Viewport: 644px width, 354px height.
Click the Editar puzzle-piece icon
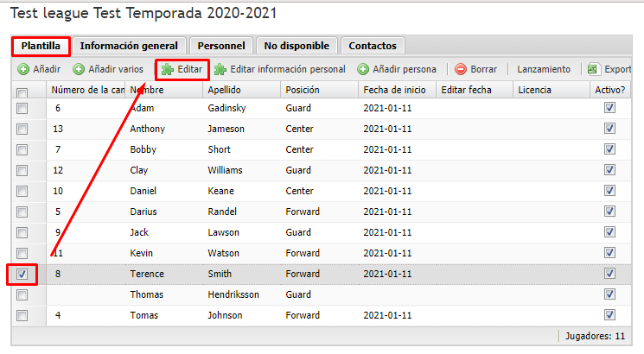coord(168,69)
